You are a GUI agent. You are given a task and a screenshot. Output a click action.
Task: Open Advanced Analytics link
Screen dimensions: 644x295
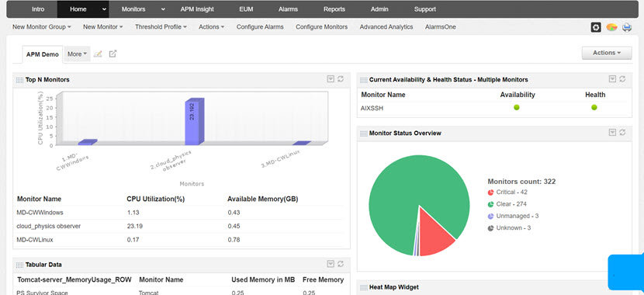[x=386, y=26]
